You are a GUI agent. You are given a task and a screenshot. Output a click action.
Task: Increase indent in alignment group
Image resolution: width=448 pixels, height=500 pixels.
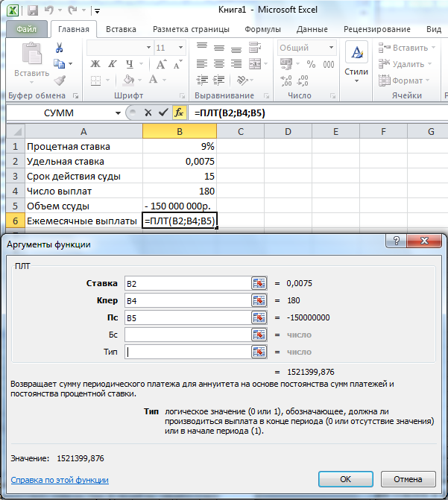pyautogui.click(x=219, y=80)
